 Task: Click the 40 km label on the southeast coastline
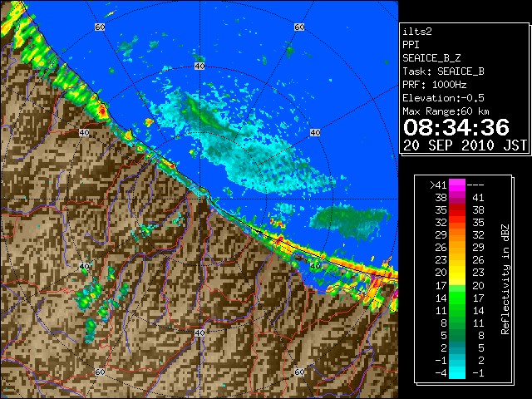315,266
